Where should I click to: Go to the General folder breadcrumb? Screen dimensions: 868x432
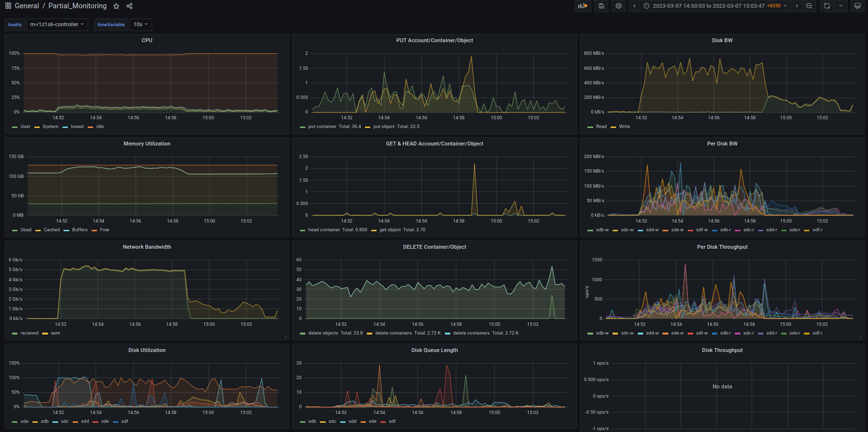tap(27, 6)
